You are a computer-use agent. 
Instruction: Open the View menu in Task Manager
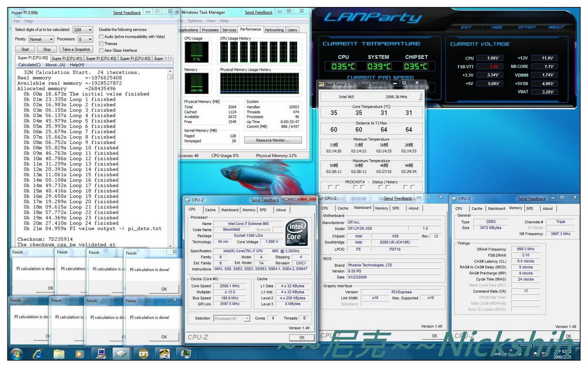211,21
